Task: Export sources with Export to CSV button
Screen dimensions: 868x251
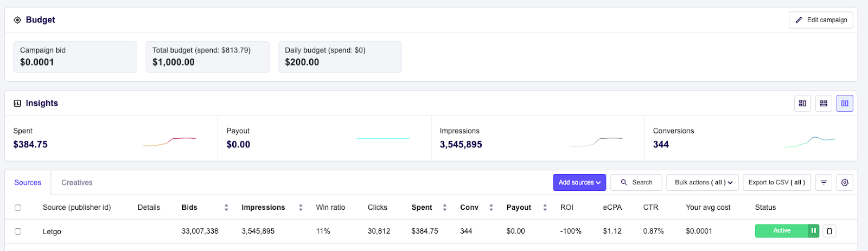Action: pos(777,183)
